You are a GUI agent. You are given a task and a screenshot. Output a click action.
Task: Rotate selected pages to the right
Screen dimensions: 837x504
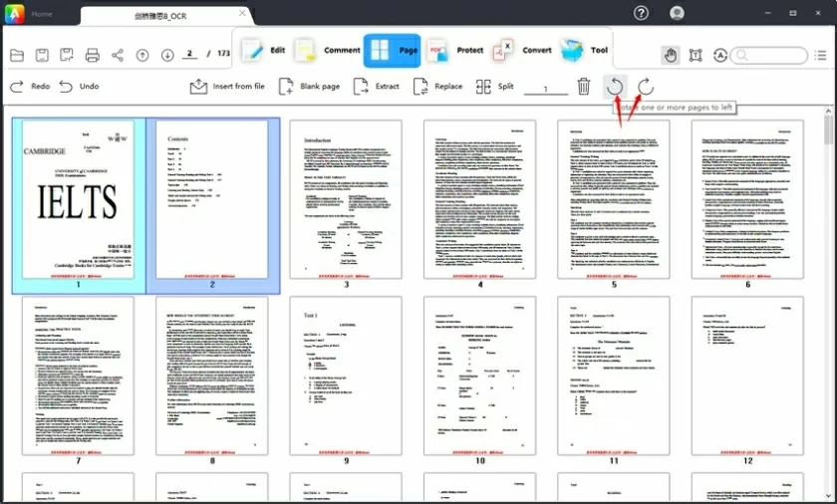pyautogui.click(x=646, y=87)
